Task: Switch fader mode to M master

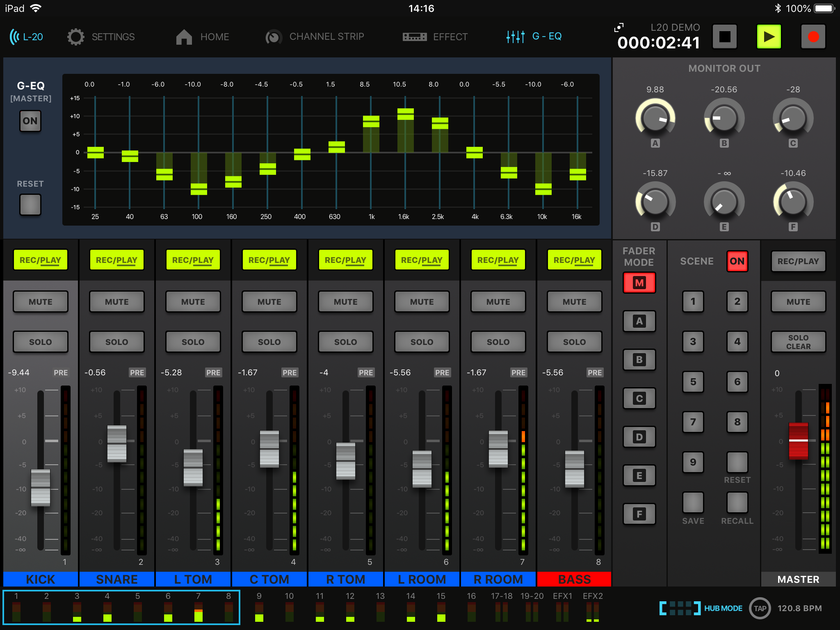Action: tap(639, 283)
